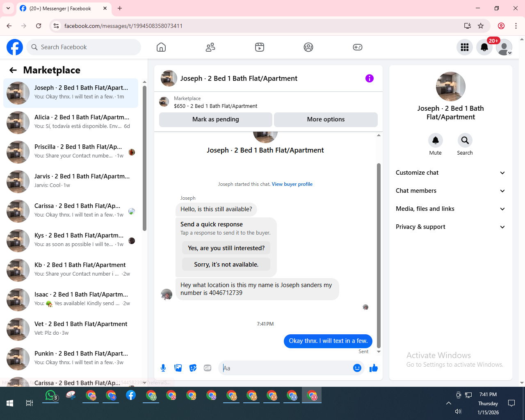The width and height of the screenshot is (525, 420).
Task: Attach a photo with the image icon
Action: [178, 368]
